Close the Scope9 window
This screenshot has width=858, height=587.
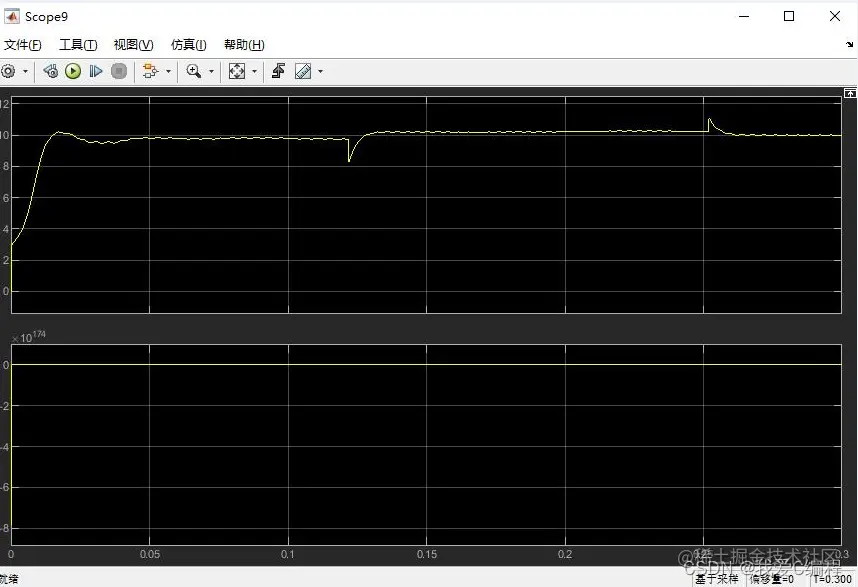click(834, 16)
